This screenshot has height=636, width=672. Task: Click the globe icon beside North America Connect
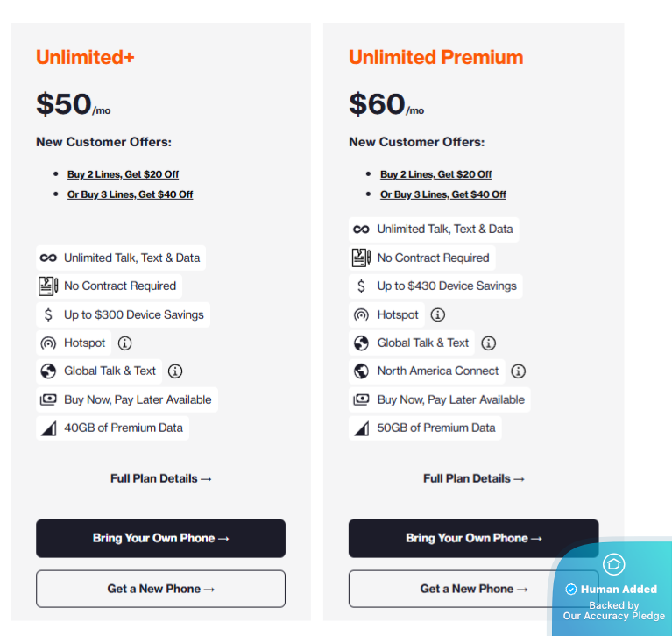(x=361, y=371)
